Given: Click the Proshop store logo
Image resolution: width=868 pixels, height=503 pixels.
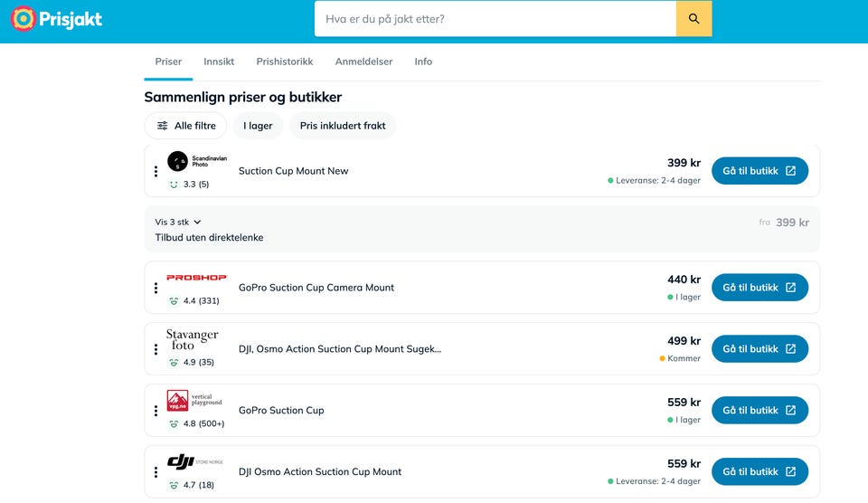Looking at the screenshot, I should (x=197, y=278).
